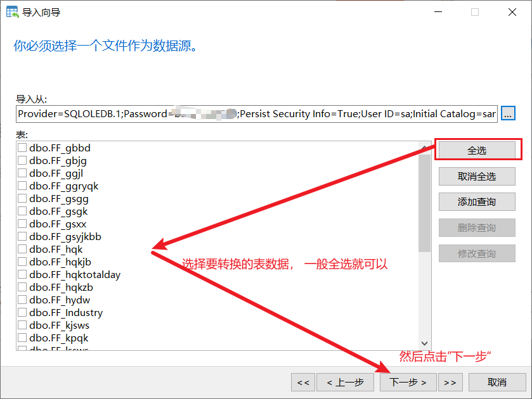Cancel the wizard with 取消 button
The width and height of the screenshot is (532, 399).
(497, 383)
